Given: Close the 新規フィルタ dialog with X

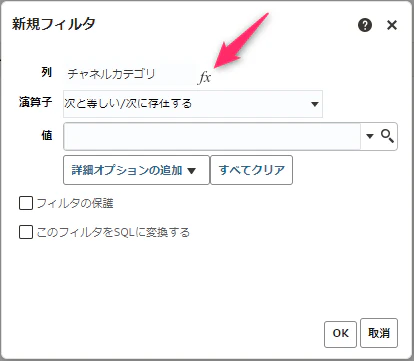Looking at the screenshot, I should pyautogui.click(x=392, y=25).
